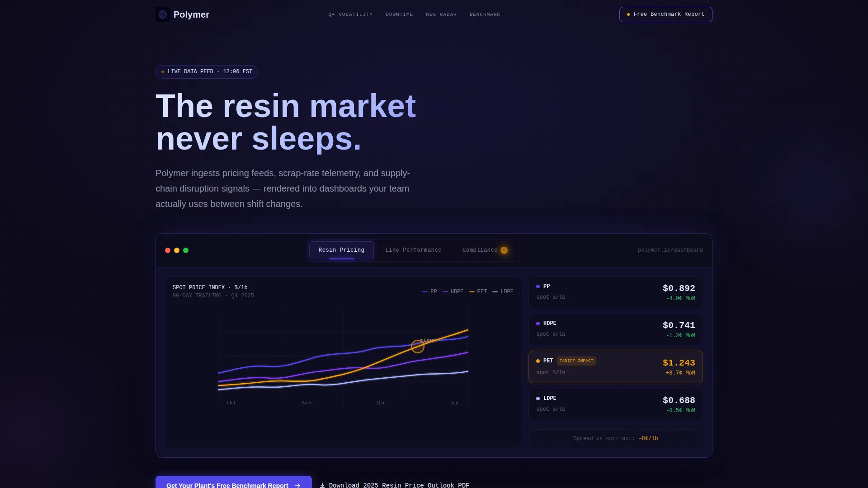Toggle the PP series in chart legend

pyautogui.click(x=429, y=292)
